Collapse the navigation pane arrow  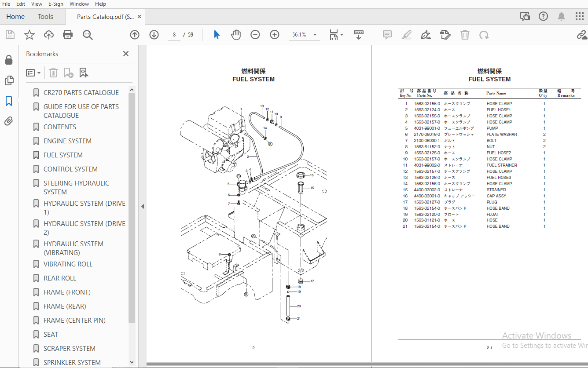coord(143,206)
